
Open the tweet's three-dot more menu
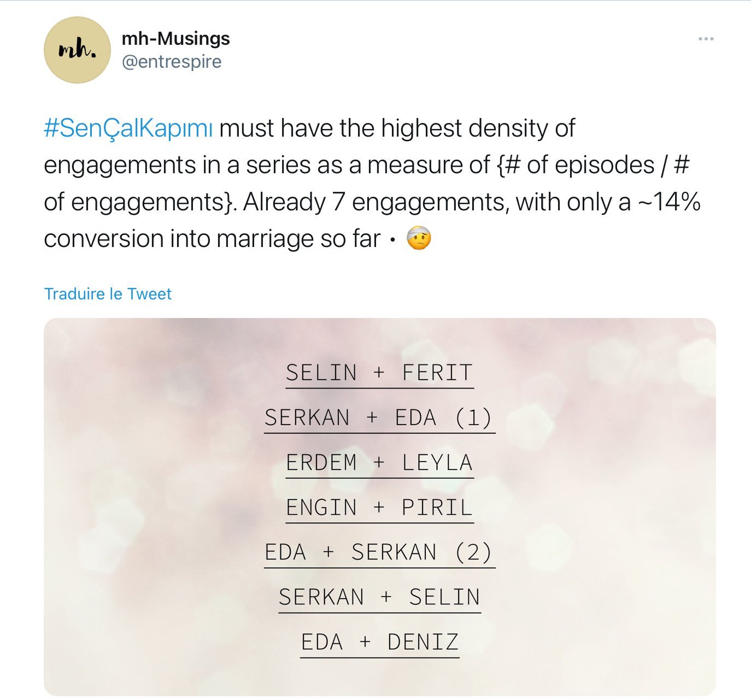click(x=706, y=39)
